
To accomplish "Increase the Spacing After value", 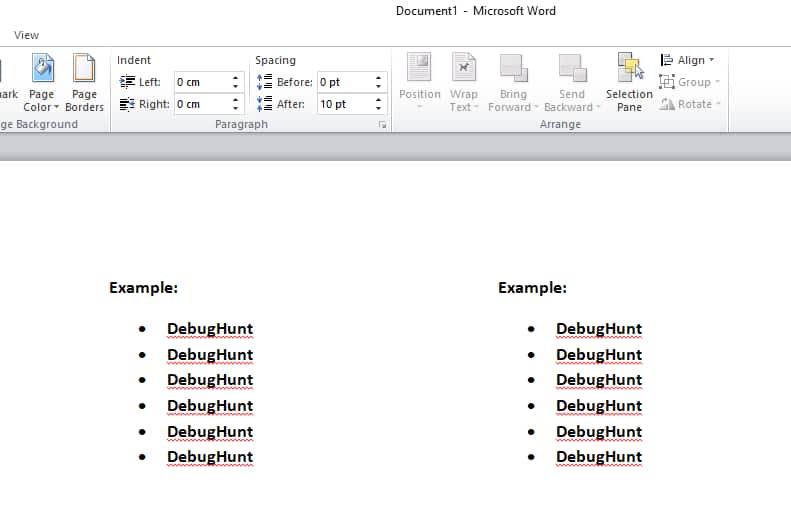I will click(379, 100).
